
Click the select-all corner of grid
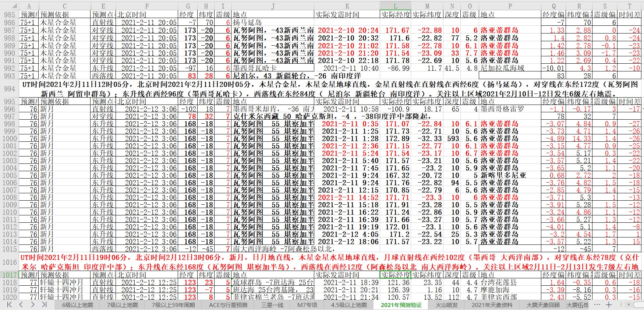pos(9,6)
